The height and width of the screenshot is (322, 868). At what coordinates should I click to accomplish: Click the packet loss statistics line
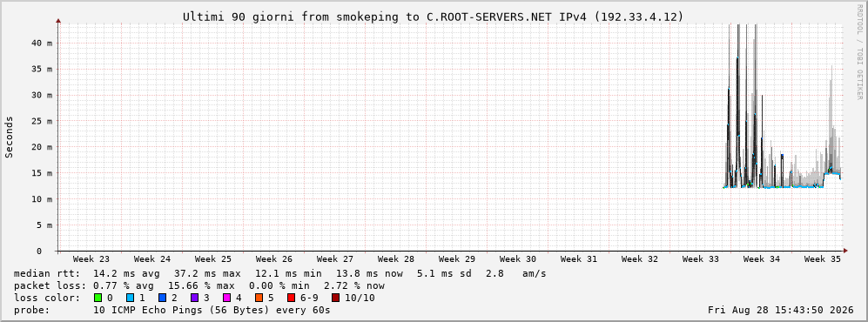(x=199, y=286)
